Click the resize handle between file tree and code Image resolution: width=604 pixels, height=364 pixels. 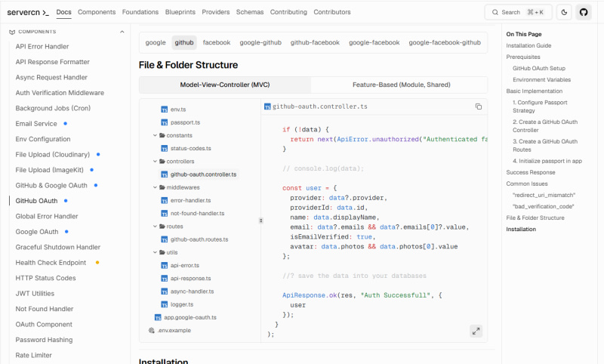point(260,221)
